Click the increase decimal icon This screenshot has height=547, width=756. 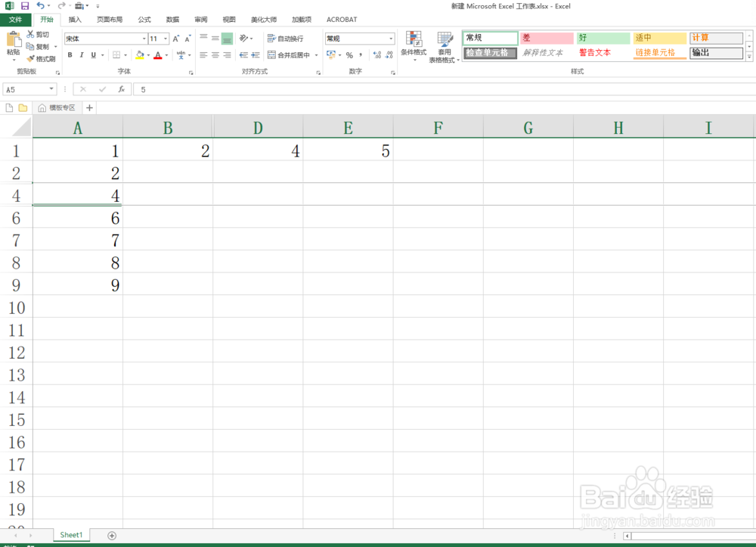[x=377, y=55]
